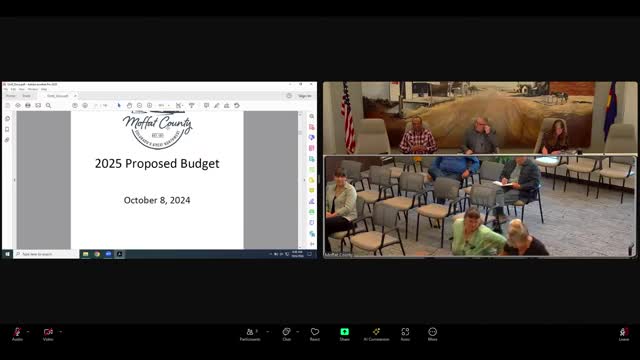Image resolution: width=640 pixels, height=360 pixels.
Task: Open the File menu in Acrobat
Action: [6, 89]
